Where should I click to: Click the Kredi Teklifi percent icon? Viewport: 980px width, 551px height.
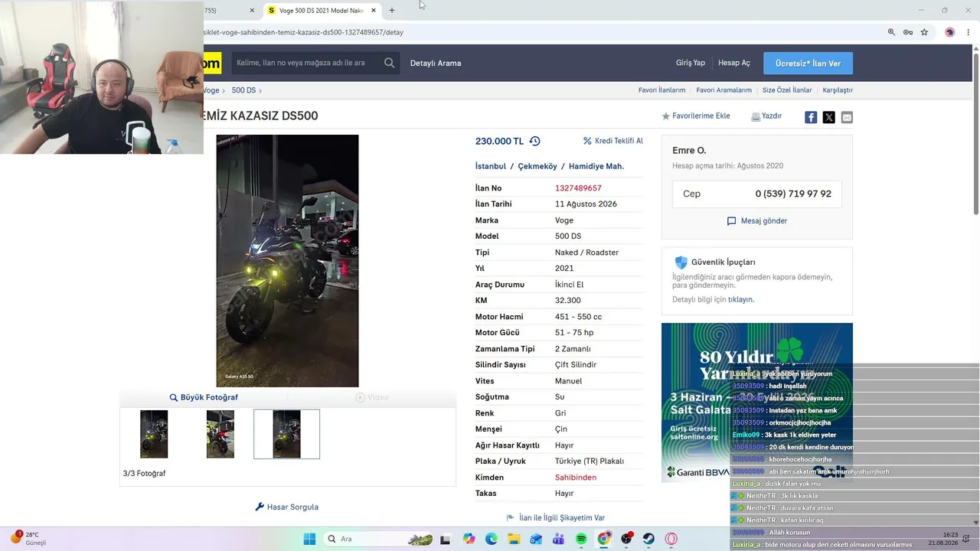coord(587,141)
